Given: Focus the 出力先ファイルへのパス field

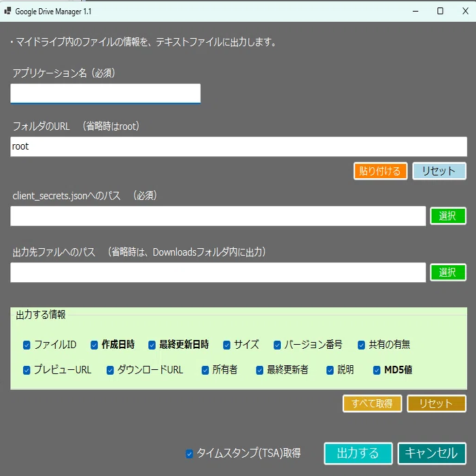Looking at the screenshot, I should (x=218, y=272).
